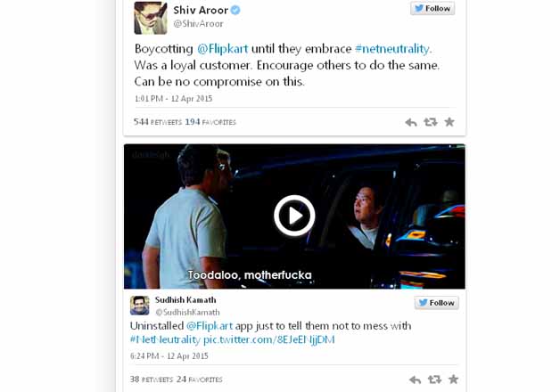Viewport: 560px width, 392px height.
Task: Open pic.twitter.com/8EJeENjjDM link
Action: pos(269,339)
